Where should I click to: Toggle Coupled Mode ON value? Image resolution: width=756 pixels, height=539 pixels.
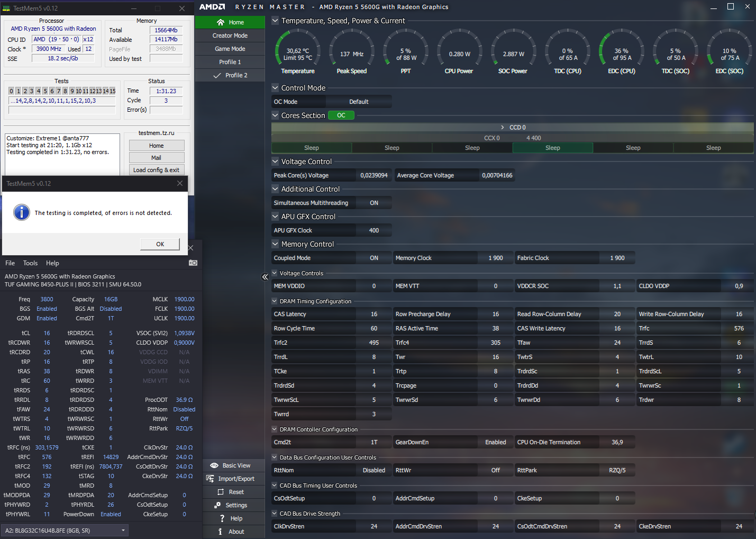[374, 258]
